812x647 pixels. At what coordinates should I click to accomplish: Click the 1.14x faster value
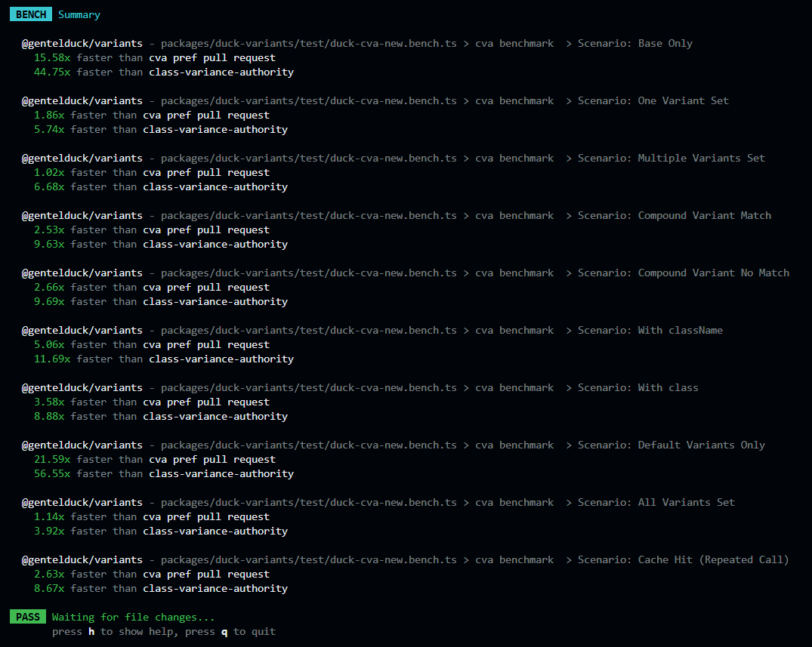(49, 518)
